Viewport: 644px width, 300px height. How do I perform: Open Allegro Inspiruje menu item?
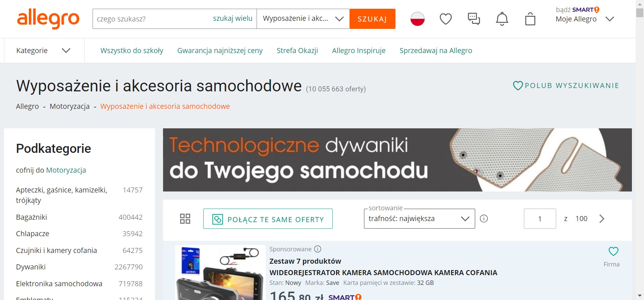click(x=359, y=50)
